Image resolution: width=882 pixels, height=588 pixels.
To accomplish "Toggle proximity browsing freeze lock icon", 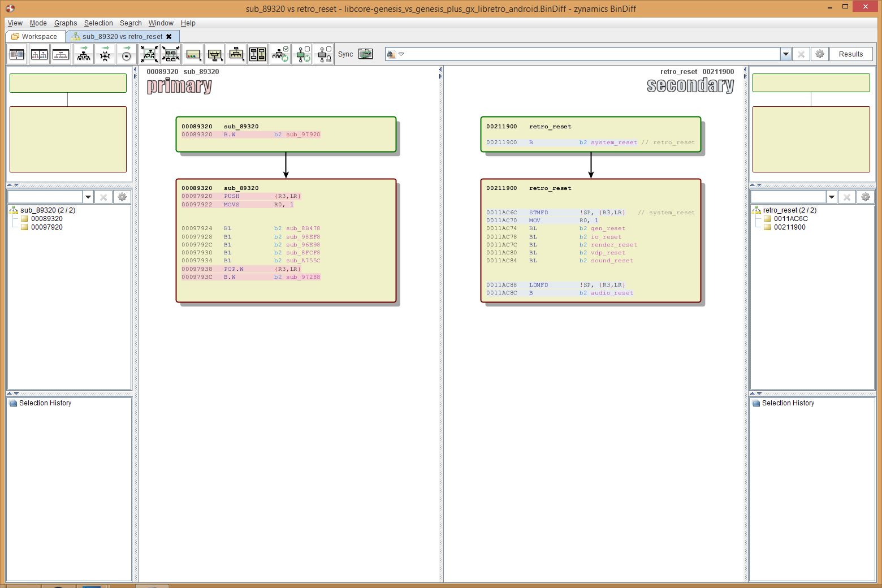I will point(323,54).
